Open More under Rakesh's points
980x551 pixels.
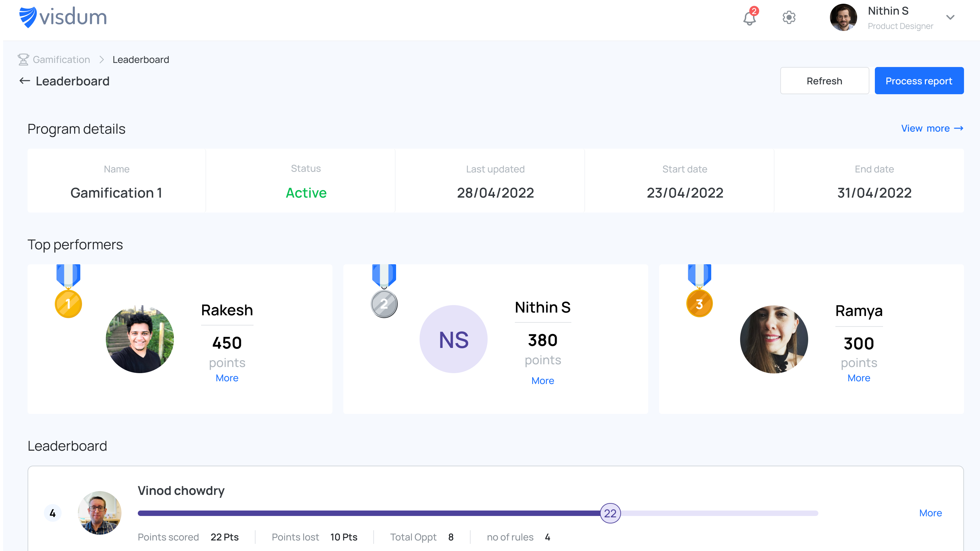[x=227, y=378]
